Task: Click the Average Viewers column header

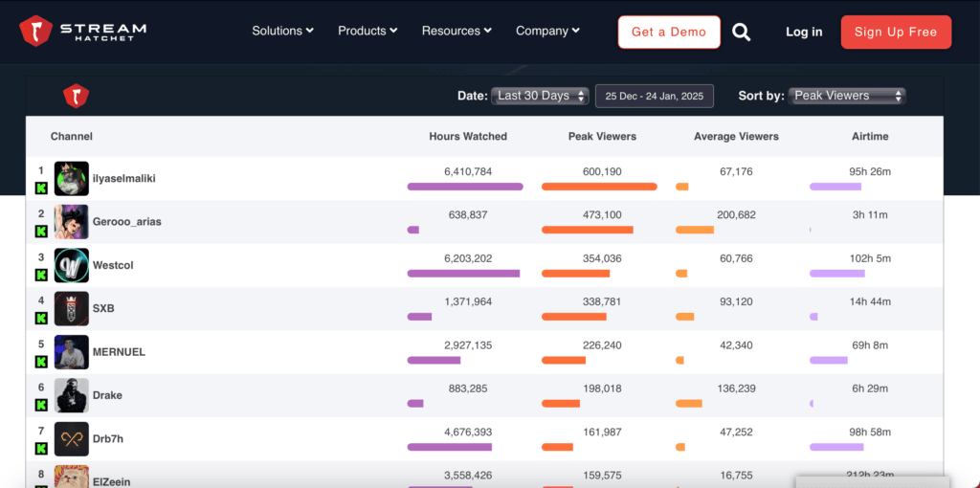Action: coord(736,136)
